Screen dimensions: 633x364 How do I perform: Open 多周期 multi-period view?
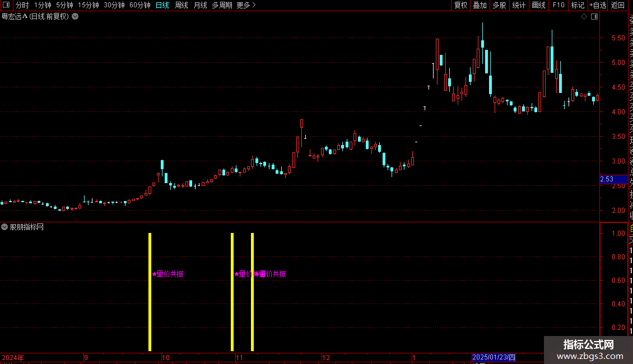pos(222,5)
